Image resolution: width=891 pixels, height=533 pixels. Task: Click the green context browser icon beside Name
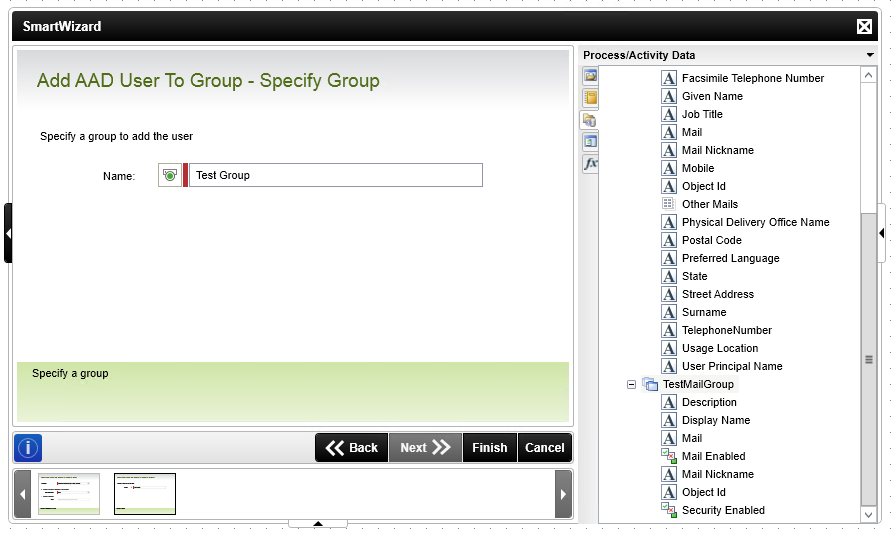click(169, 175)
